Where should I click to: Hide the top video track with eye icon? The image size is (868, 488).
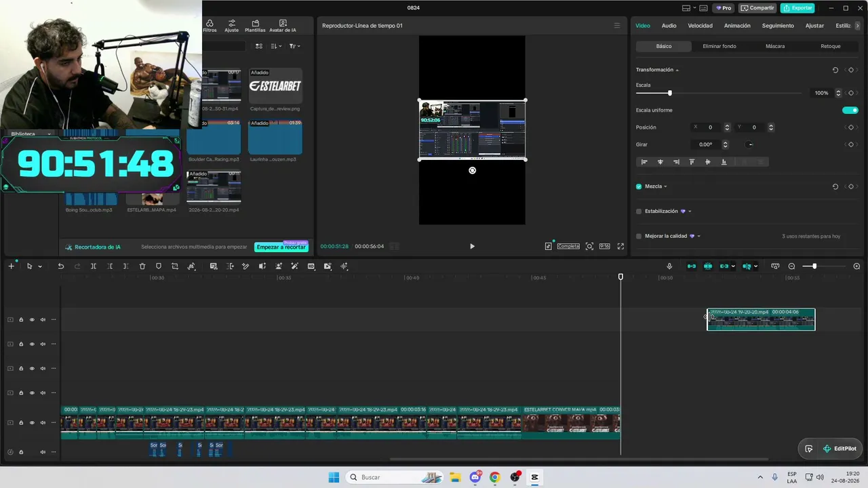pos(32,320)
